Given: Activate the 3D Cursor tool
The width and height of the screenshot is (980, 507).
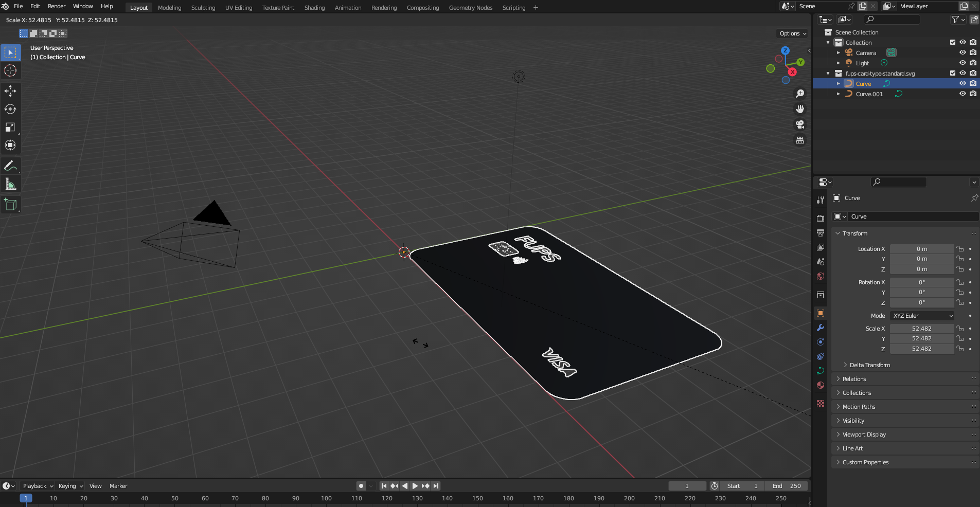Looking at the screenshot, I should (10, 70).
